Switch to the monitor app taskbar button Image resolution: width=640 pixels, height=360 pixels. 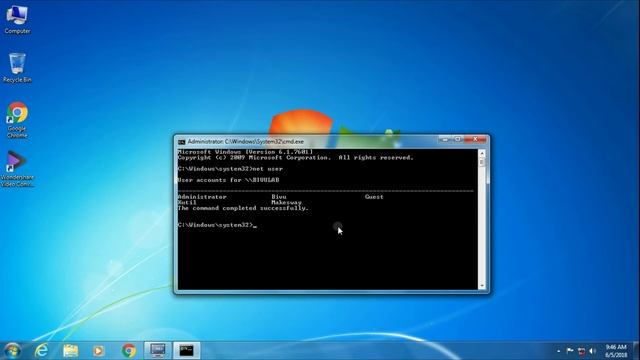click(x=158, y=350)
